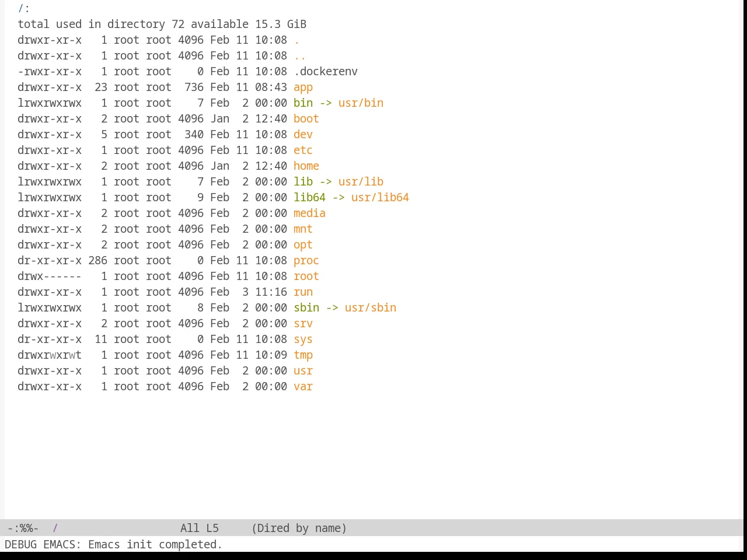Image resolution: width=747 pixels, height=560 pixels.
Task: Select the mnt directory entry
Action: coord(303,229)
